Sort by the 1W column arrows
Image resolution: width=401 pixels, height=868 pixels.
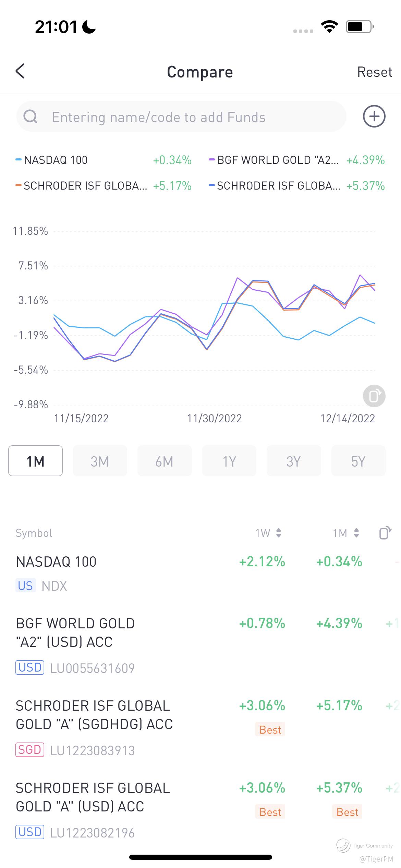(278, 533)
